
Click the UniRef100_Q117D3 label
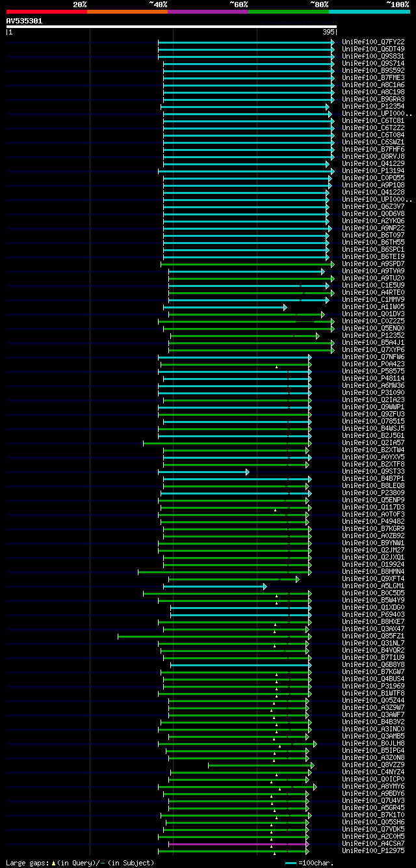pyautogui.click(x=373, y=507)
